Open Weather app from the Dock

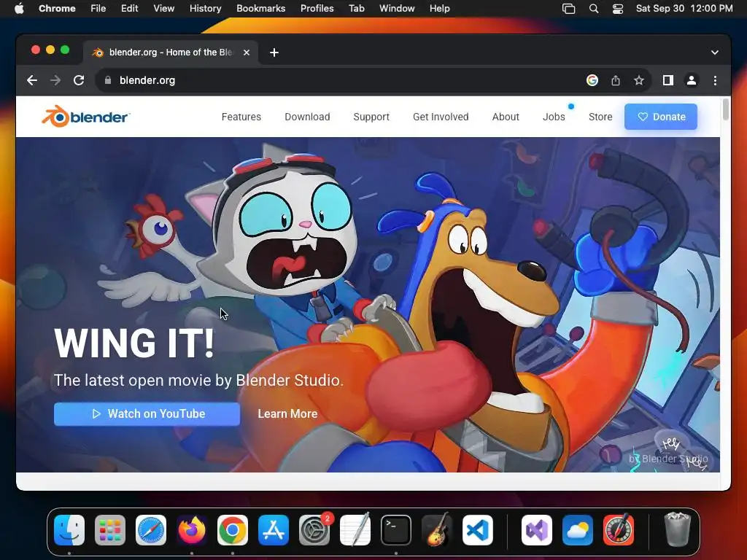578,530
